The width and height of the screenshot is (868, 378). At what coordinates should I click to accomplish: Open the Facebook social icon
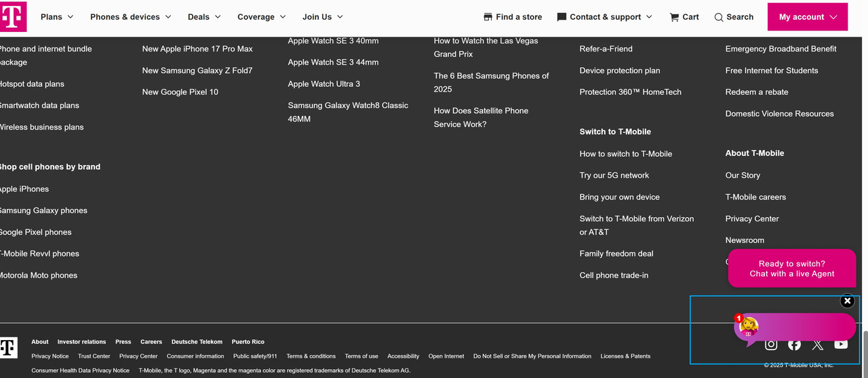point(794,344)
